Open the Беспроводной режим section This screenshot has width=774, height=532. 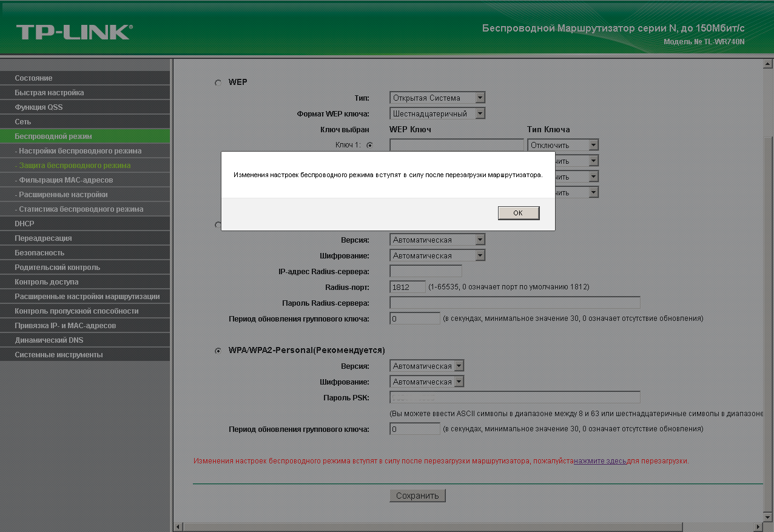coord(85,136)
